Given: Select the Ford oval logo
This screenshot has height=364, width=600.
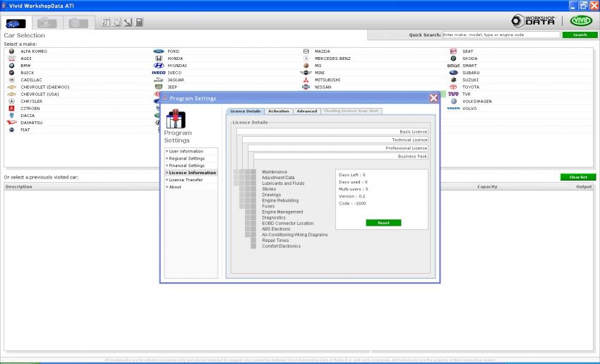Looking at the screenshot, I should [x=158, y=51].
